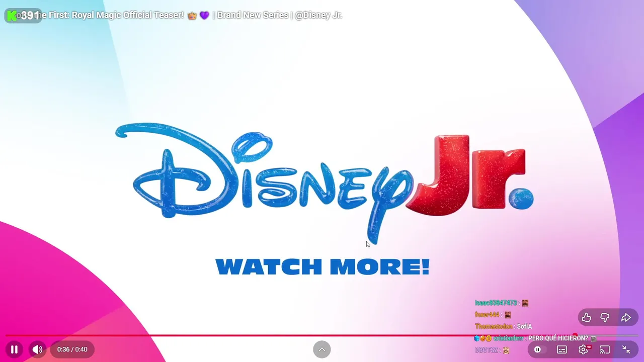Viewport: 644px width, 362px height.
Task: Click the WATCH MORE! end card text
Action: click(322, 267)
